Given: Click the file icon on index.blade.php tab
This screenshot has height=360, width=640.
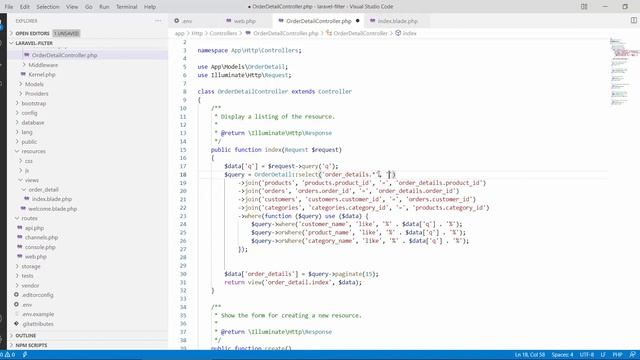Looking at the screenshot, I should (x=372, y=21).
